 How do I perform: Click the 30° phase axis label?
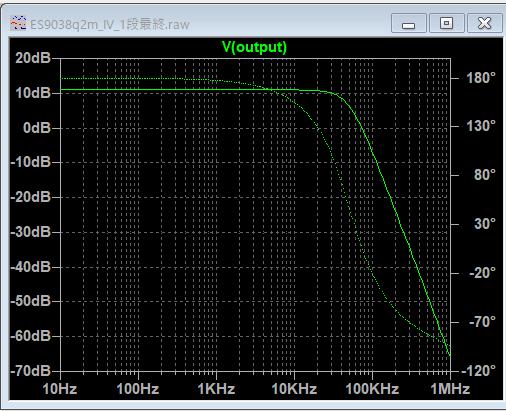click(x=485, y=224)
